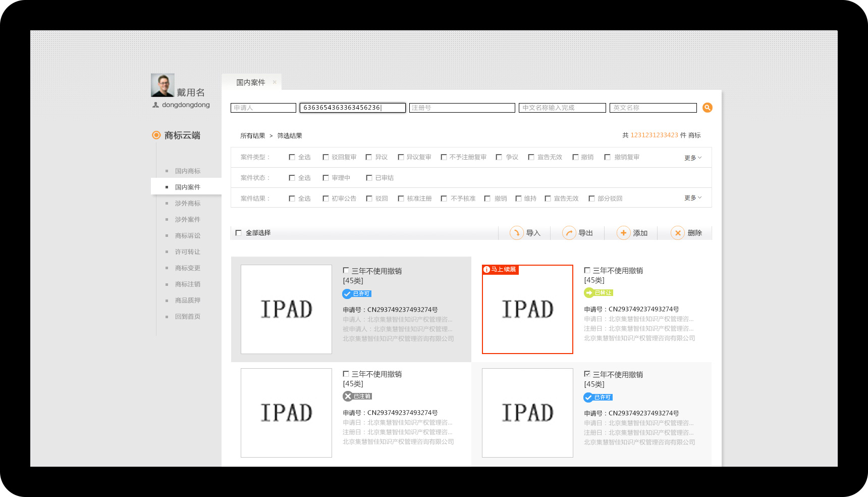868x497 pixels.
Task: Check the 异议复审 case type
Action: [401, 157]
